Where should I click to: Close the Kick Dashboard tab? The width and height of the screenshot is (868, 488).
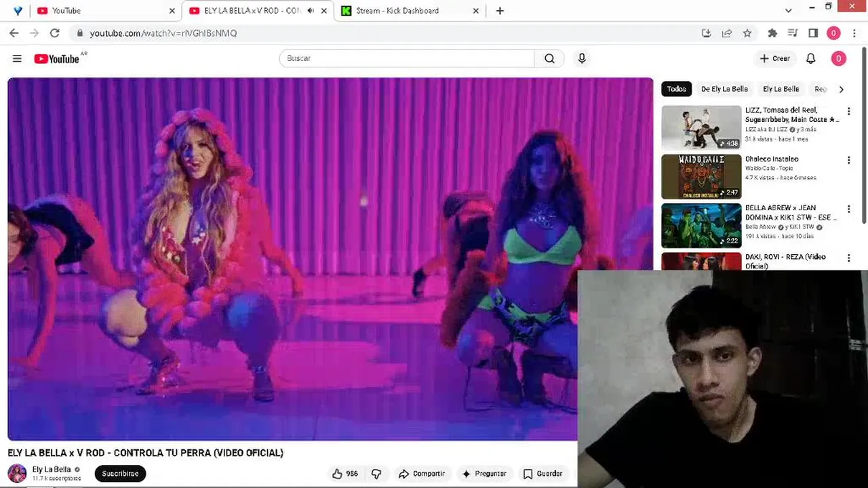click(x=476, y=11)
